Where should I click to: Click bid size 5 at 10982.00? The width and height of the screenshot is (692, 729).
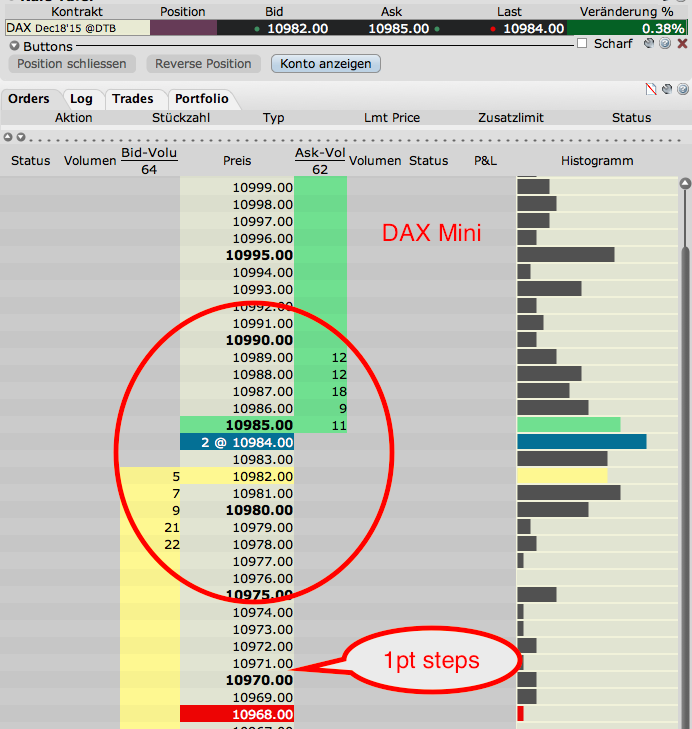pyautogui.click(x=176, y=477)
